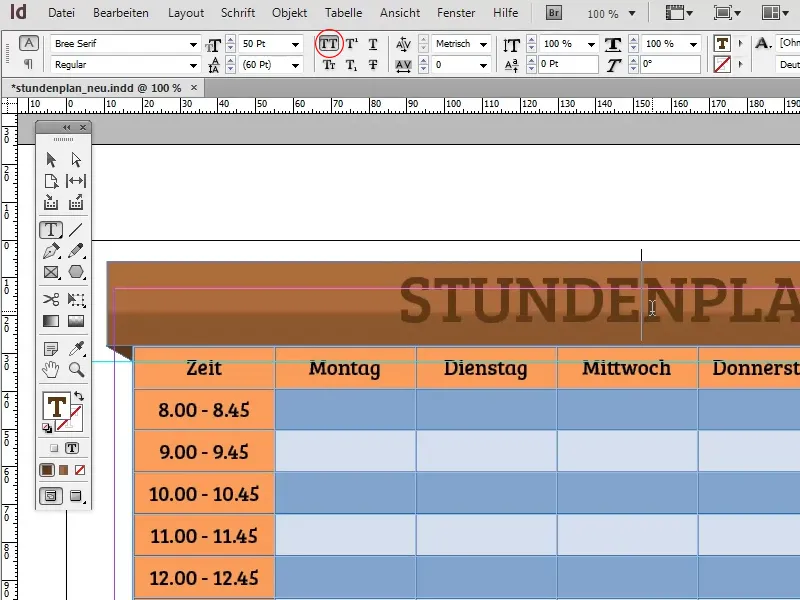Close the stundenplan_neu.indd document tab
Image resolution: width=800 pixels, height=600 pixels.
[194, 88]
